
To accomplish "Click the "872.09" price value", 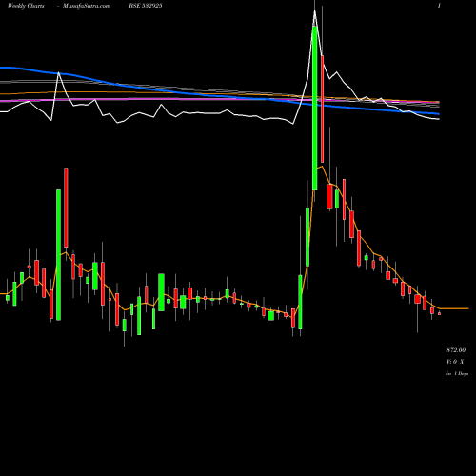I will click(x=456, y=350).
